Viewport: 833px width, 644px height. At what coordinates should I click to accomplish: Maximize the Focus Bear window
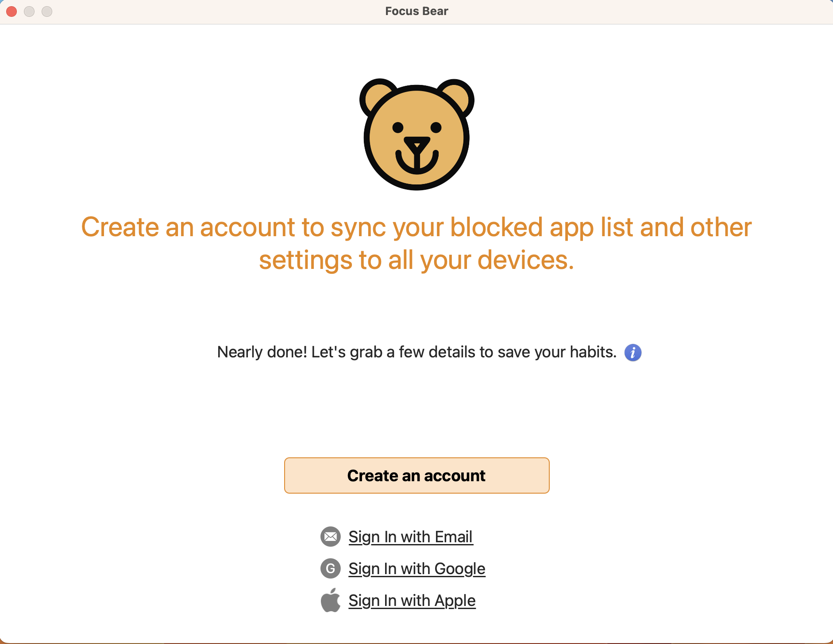(x=47, y=11)
